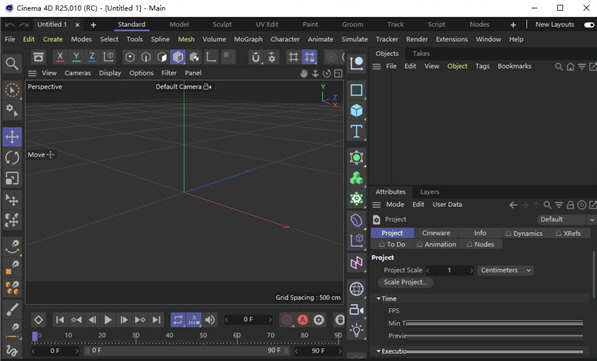597x361 pixels.
Task: Open the Centimeters unit dropdown
Action: (x=505, y=270)
